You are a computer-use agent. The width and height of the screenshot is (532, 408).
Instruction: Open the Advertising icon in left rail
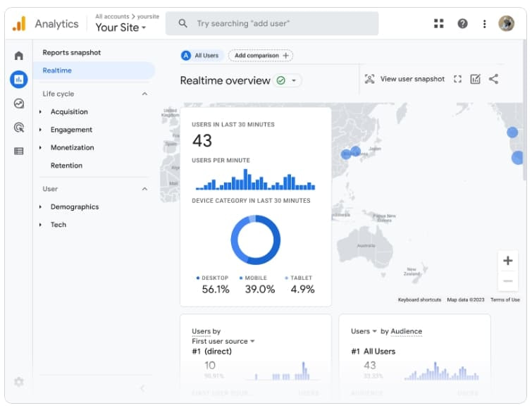point(18,128)
